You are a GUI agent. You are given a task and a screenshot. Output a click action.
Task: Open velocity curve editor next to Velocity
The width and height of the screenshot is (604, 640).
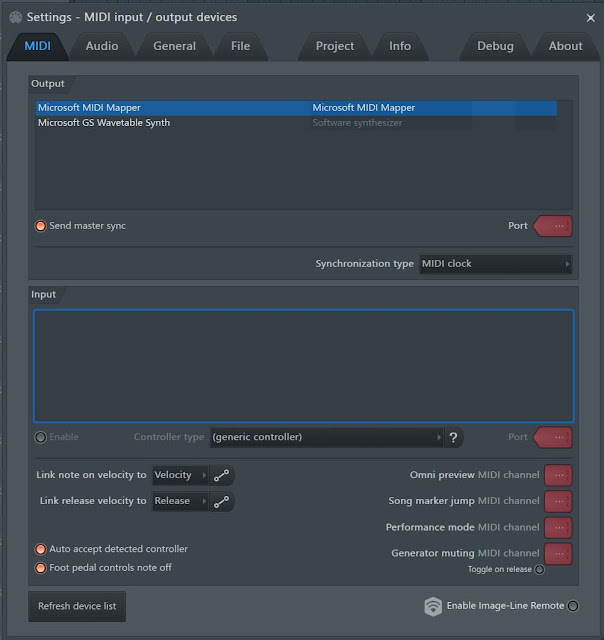pyautogui.click(x=222, y=475)
